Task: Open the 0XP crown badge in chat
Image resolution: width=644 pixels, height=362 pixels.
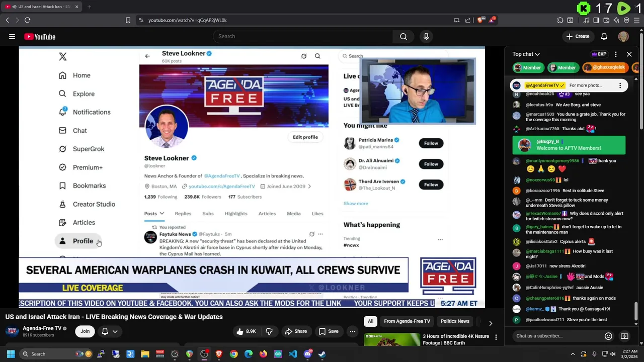Action: (x=599, y=54)
